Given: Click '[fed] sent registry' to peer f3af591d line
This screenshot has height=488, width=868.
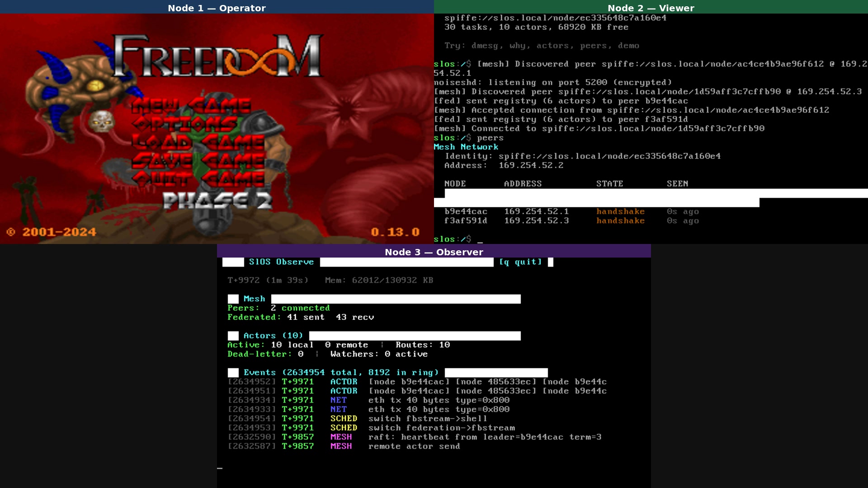Looking at the screenshot, I should 561,119.
